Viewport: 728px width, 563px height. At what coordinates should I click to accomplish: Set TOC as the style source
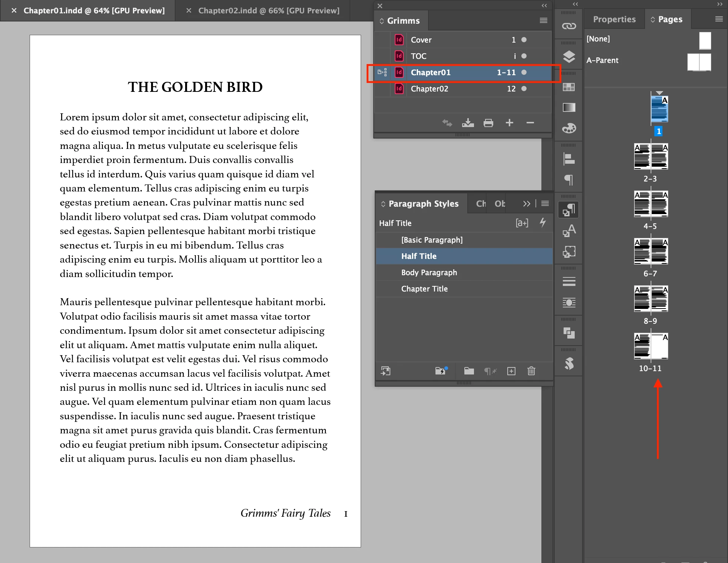382,56
